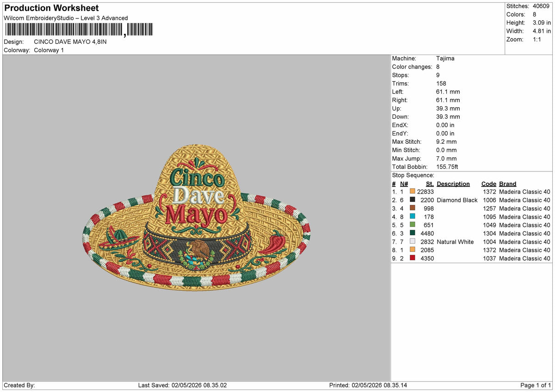Viewport: 555px width, 392px height.
Task: Click stitch count 4350 in stop 9
Action: click(x=427, y=258)
